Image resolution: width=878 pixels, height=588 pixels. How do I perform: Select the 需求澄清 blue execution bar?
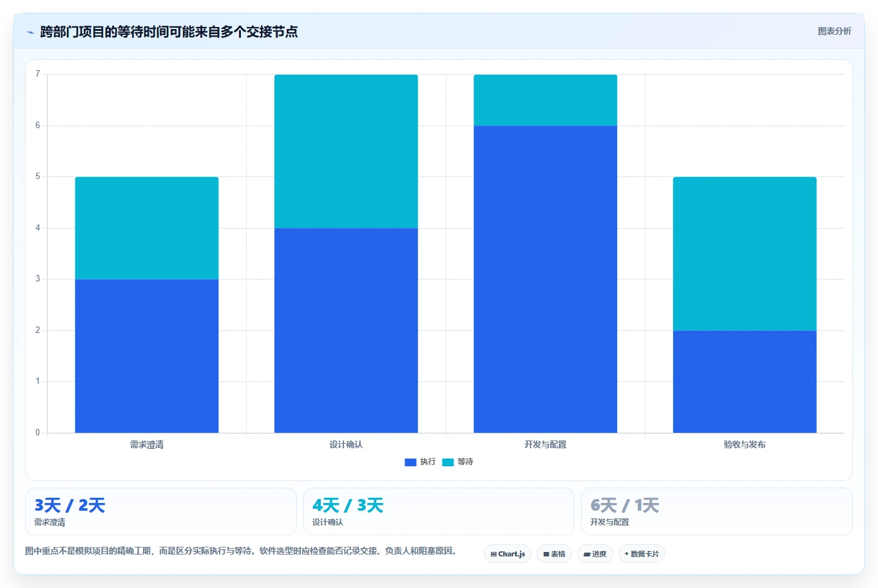click(x=147, y=356)
